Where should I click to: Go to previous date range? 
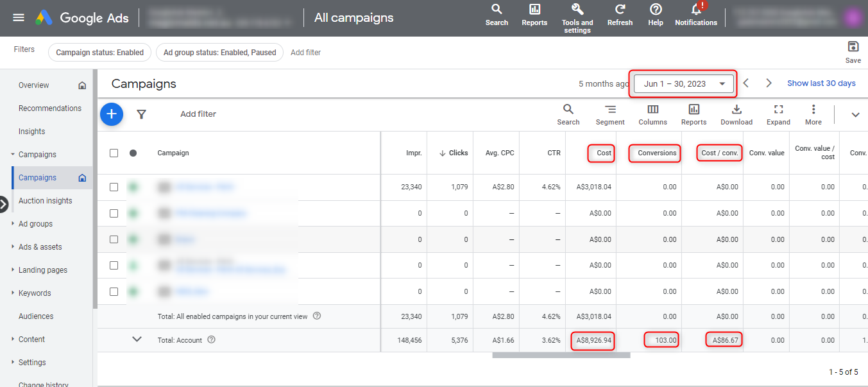coord(745,83)
